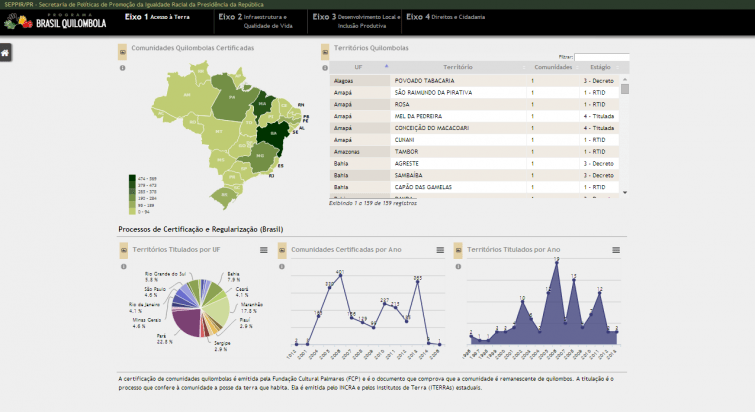The width and height of the screenshot is (755, 412).
Task: Click data icon beside Territórios Quilombolas title
Action: [324, 48]
